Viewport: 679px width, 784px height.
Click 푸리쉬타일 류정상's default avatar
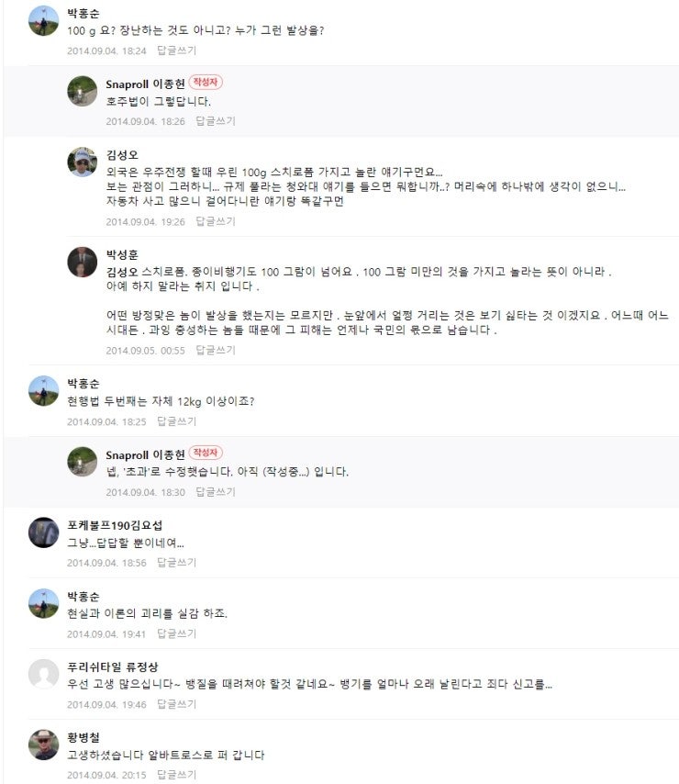[x=43, y=674]
